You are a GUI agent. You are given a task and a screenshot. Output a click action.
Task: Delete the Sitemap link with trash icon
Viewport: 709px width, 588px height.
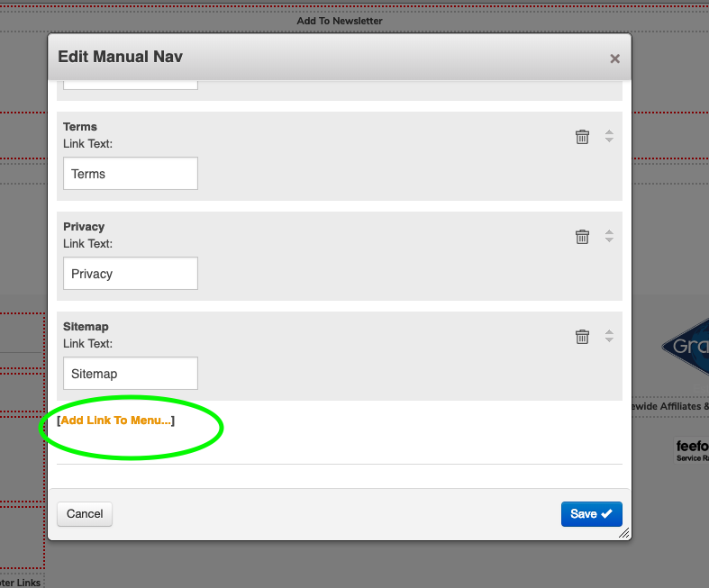[x=582, y=336]
